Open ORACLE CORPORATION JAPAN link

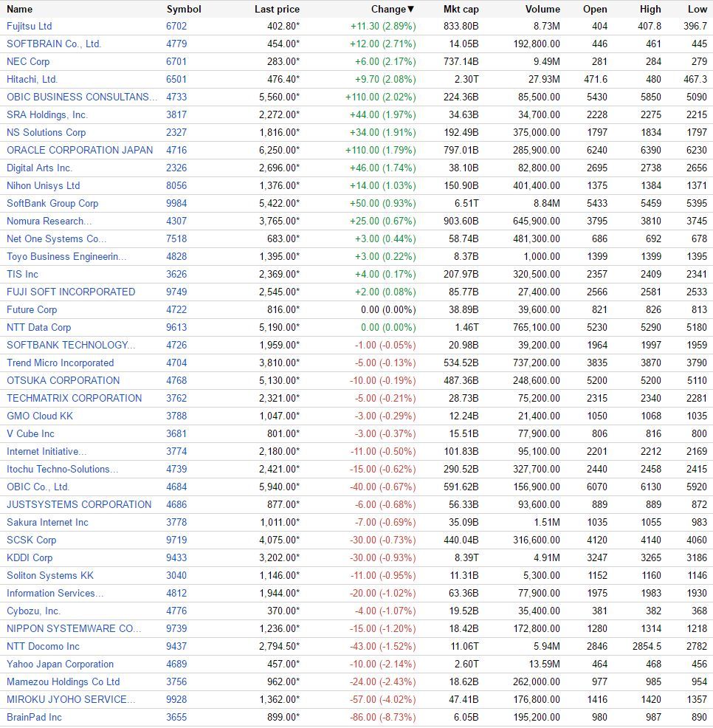pos(80,150)
